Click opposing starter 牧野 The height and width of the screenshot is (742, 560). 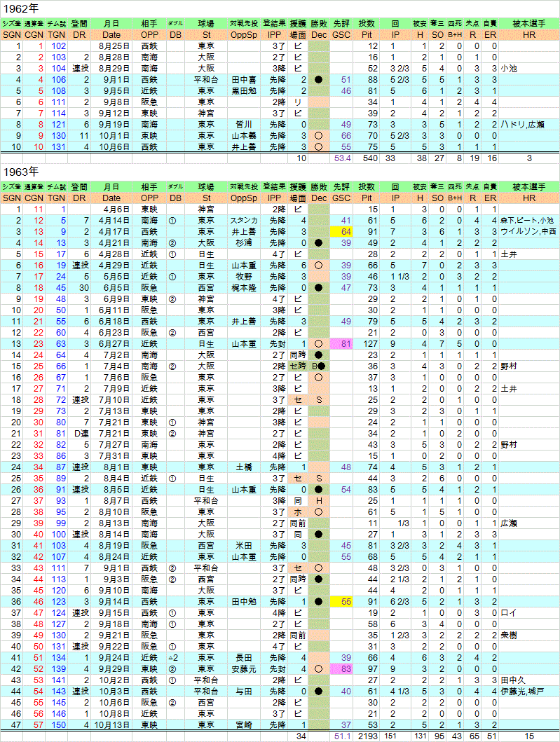click(x=244, y=276)
